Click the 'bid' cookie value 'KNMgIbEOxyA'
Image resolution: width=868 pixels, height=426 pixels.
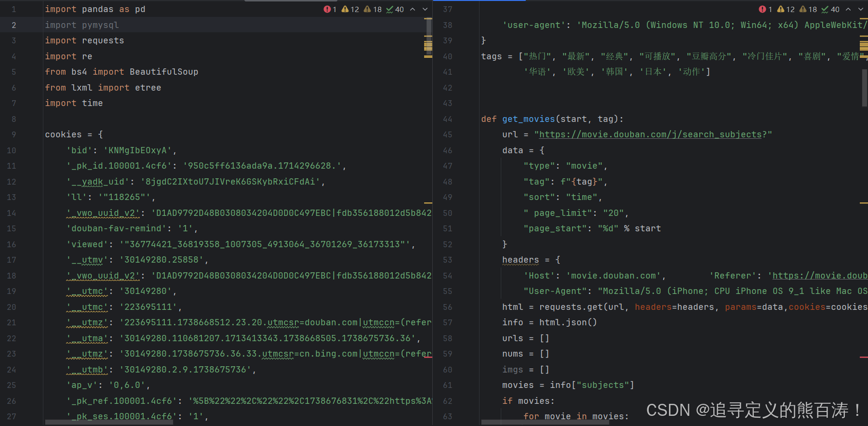coord(137,150)
